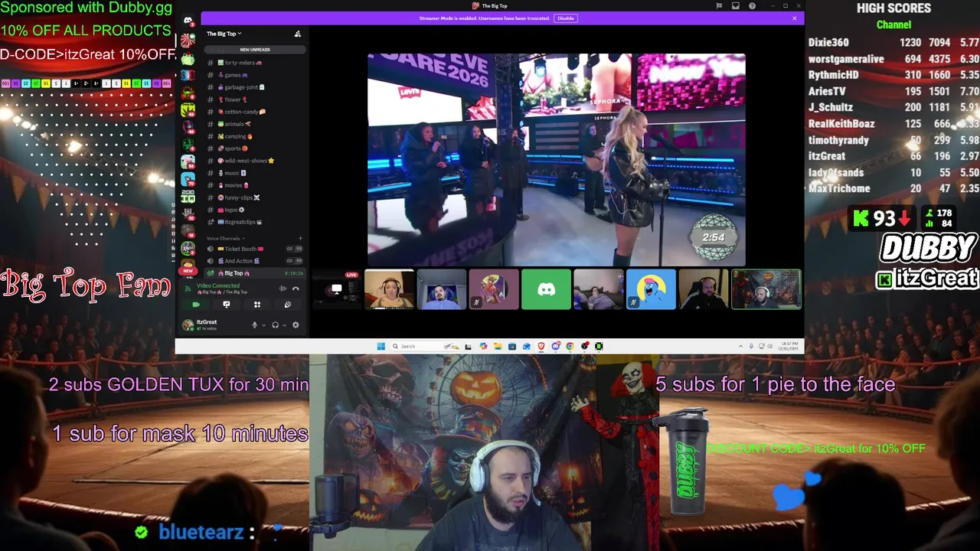980x551 pixels.
Task: Disable streamer mode in purple banner
Action: click(566, 18)
